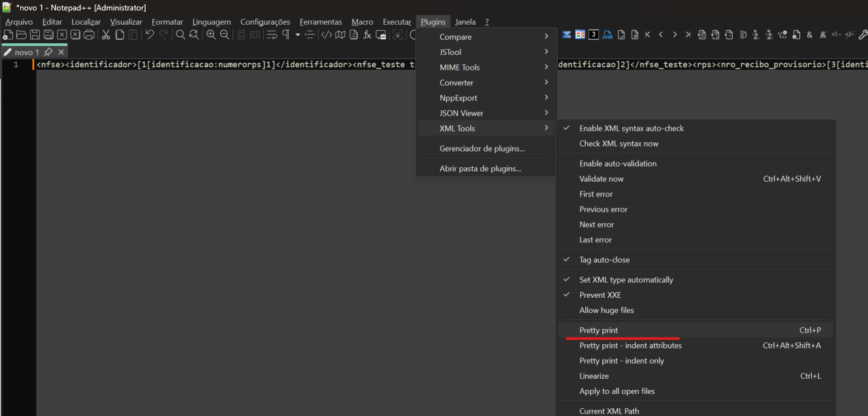Viewport: 868px width, 416px height.
Task: Click the JSON Viewer toolbar icon
Action: (x=607, y=35)
